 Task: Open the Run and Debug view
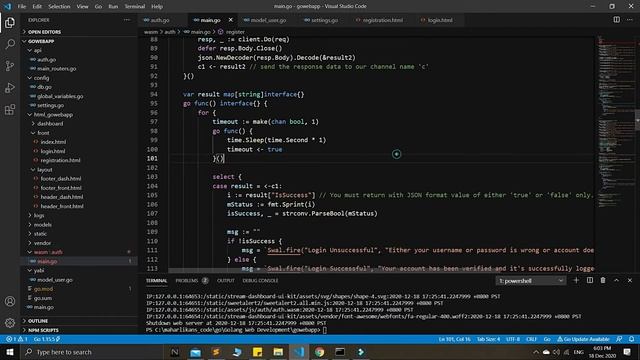coord(10,88)
